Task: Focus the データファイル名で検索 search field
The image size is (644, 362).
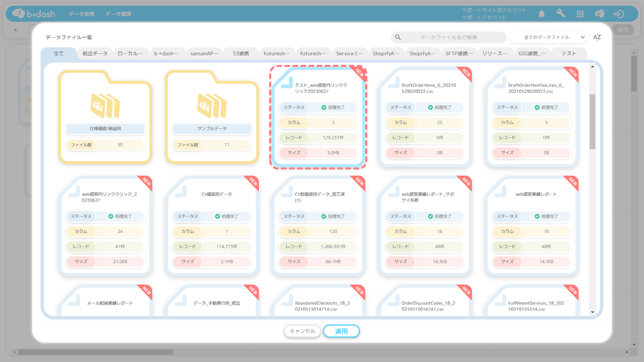Action: click(449, 37)
